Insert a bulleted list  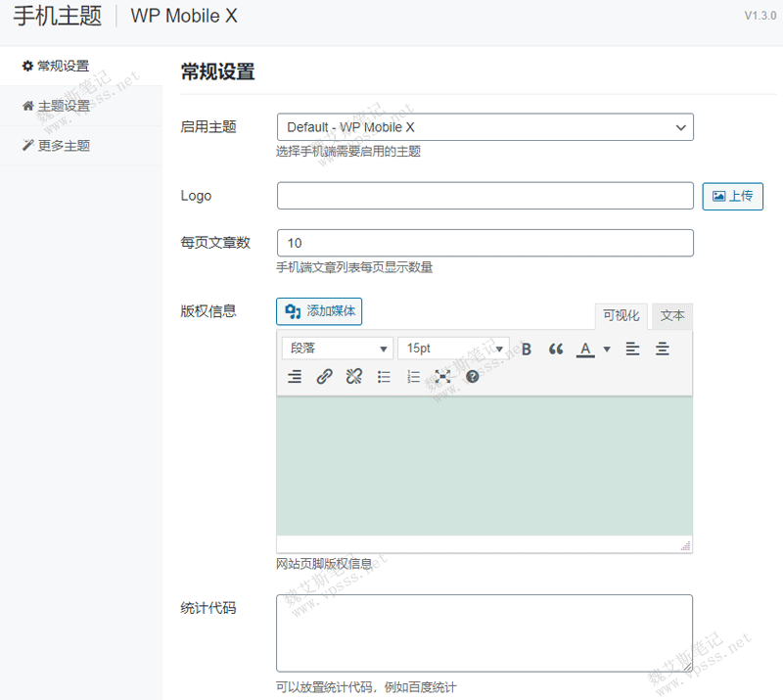(x=384, y=376)
